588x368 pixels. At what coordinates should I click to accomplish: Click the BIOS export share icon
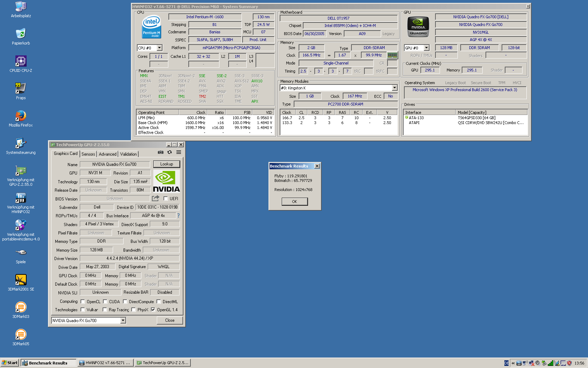[x=156, y=198]
